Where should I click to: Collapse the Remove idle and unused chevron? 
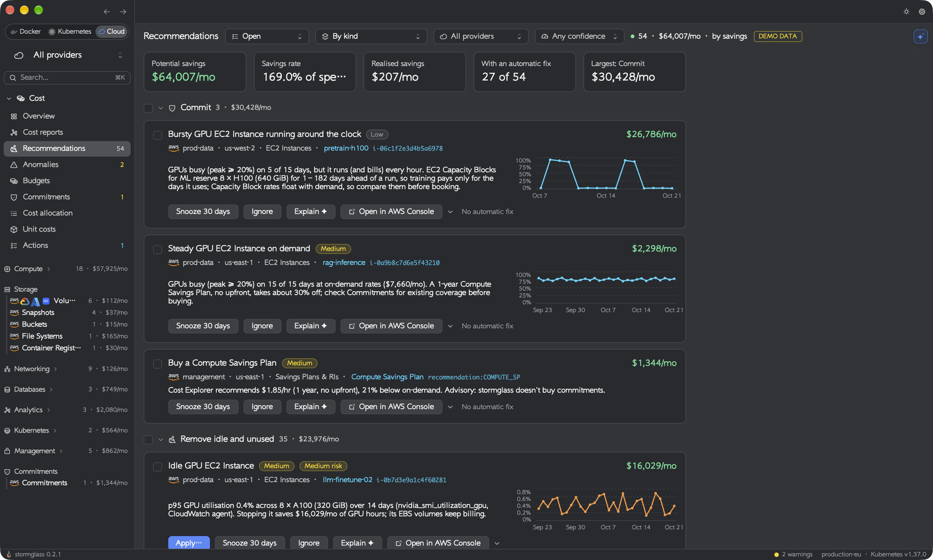(161, 440)
